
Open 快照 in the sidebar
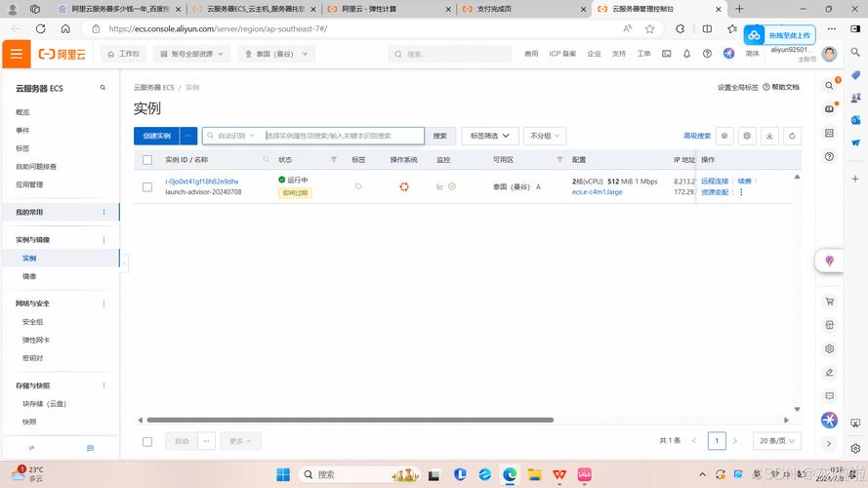tap(29, 422)
